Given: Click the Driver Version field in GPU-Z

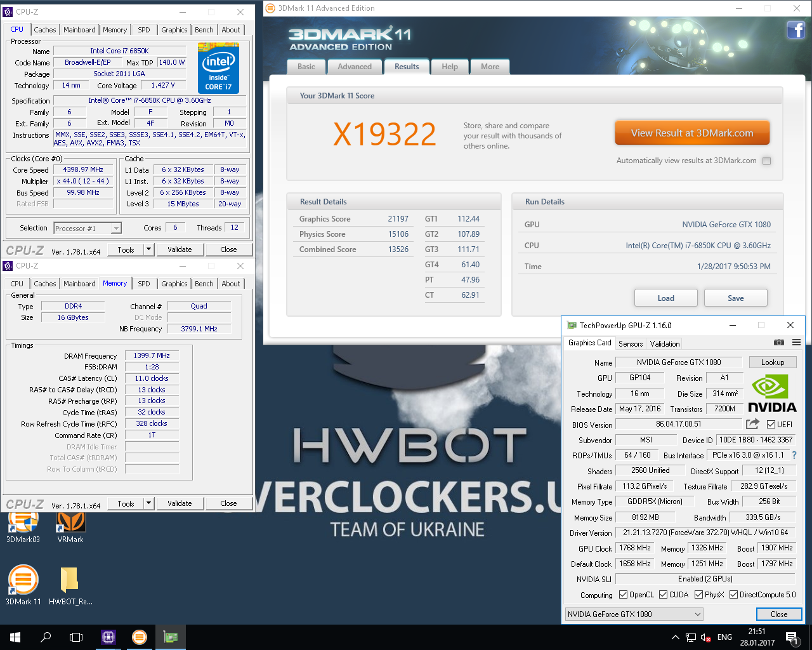Looking at the screenshot, I should tap(705, 533).
